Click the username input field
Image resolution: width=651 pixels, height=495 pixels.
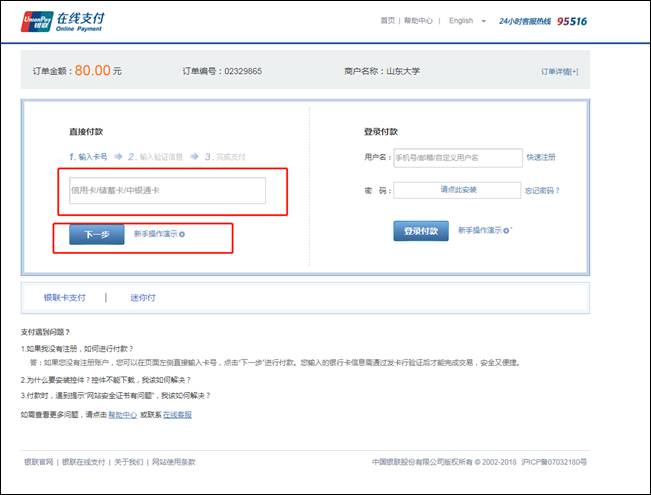click(457, 158)
